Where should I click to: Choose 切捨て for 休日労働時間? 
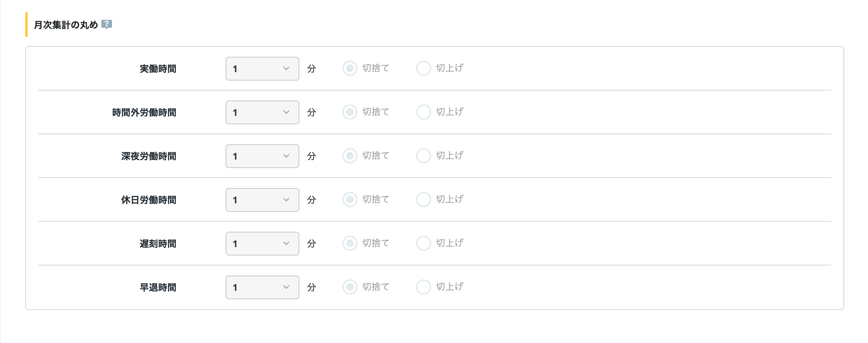click(350, 200)
